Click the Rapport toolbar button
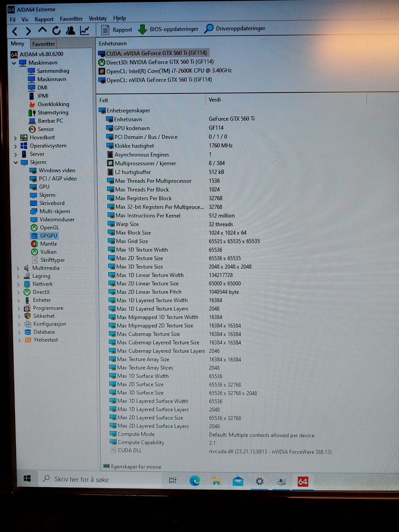 tap(117, 30)
